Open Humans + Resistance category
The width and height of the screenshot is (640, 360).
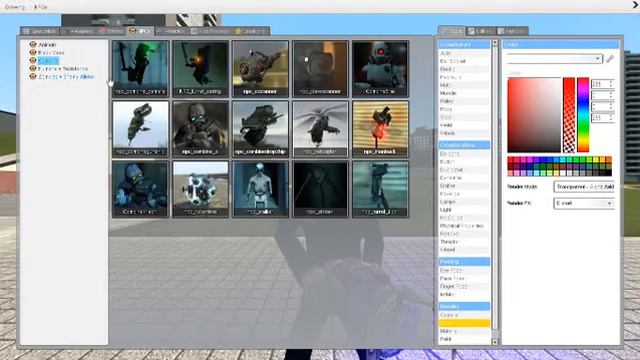tap(63, 69)
